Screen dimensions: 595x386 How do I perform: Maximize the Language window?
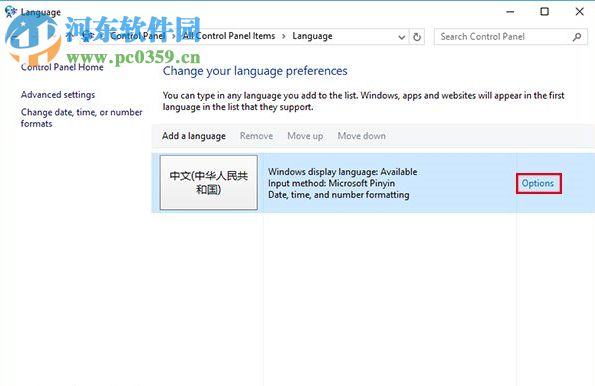coord(545,12)
